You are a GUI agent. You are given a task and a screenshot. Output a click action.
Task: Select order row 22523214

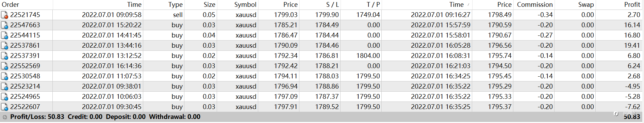point(322,87)
